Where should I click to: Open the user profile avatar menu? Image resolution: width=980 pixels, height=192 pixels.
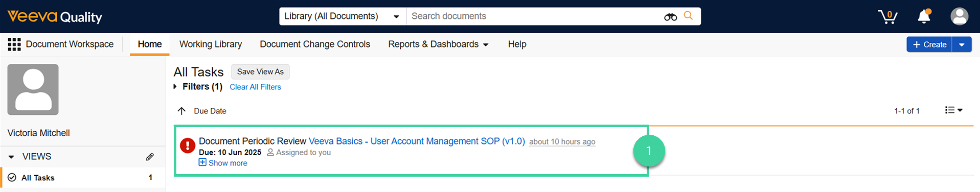point(959,16)
